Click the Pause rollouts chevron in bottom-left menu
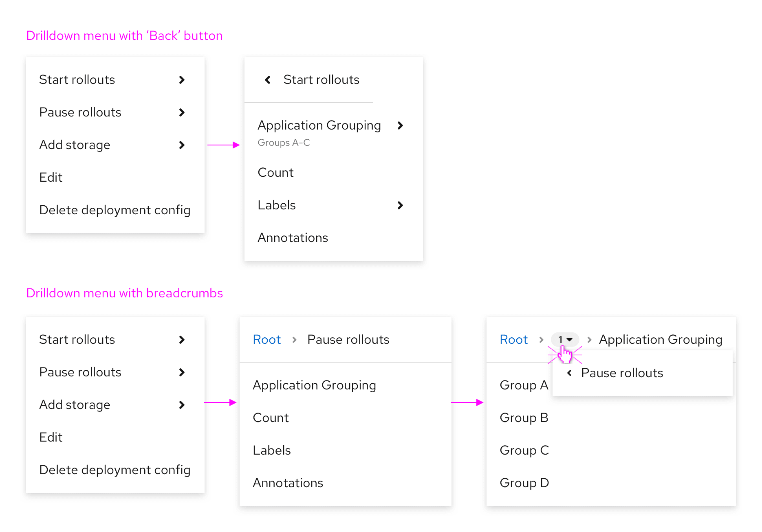The image size is (762, 532). [x=182, y=372]
